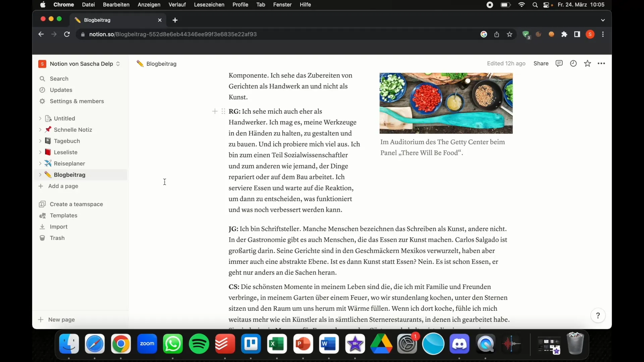Click the star/favorite icon
644x362 pixels.
click(x=587, y=64)
